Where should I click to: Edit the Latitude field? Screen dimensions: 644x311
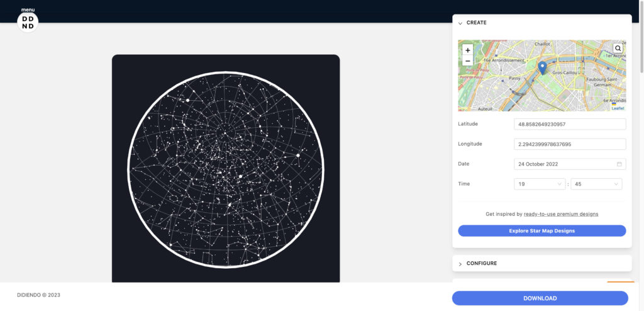point(570,124)
